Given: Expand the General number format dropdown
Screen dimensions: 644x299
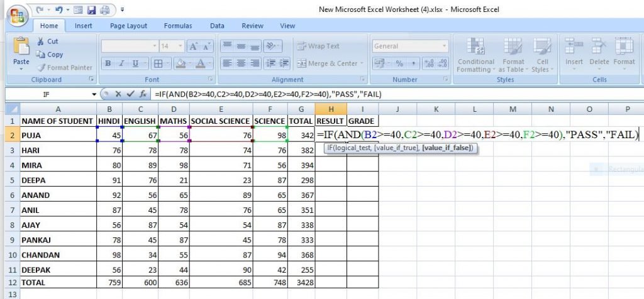Looking at the screenshot, I should click(444, 46).
